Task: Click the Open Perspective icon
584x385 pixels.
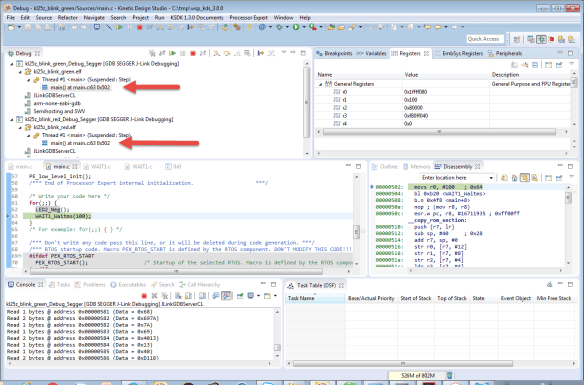Action: tap(517, 39)
